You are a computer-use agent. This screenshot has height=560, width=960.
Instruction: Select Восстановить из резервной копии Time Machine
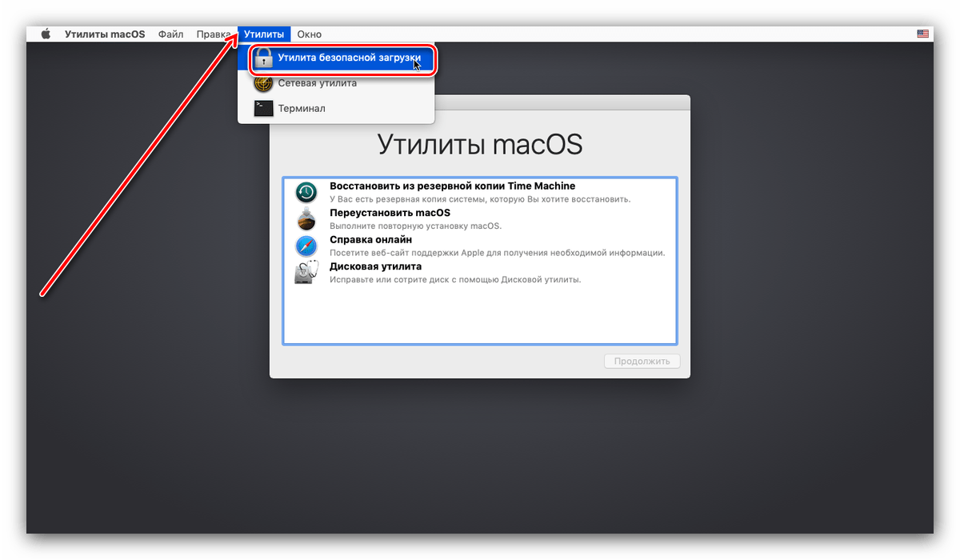click(452, 186)
